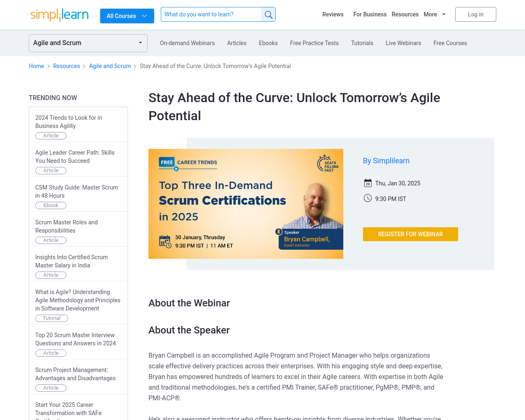
Task: Open the Live Webinars tab
Action: (x=404, y=43)
